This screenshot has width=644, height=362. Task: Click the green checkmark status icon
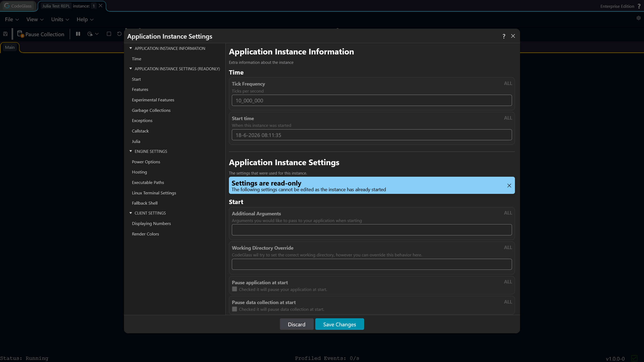coord(634,358)
